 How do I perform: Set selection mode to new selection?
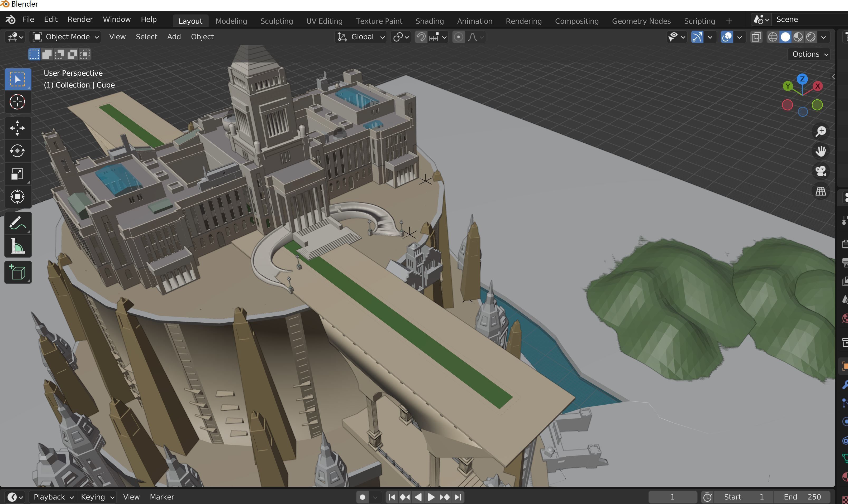tap(34, 54)
